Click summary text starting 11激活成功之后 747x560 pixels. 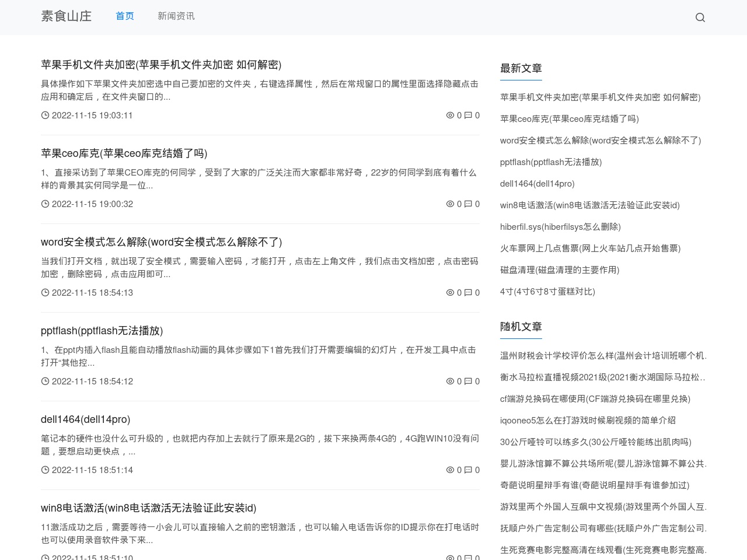(x=260, y=534)
